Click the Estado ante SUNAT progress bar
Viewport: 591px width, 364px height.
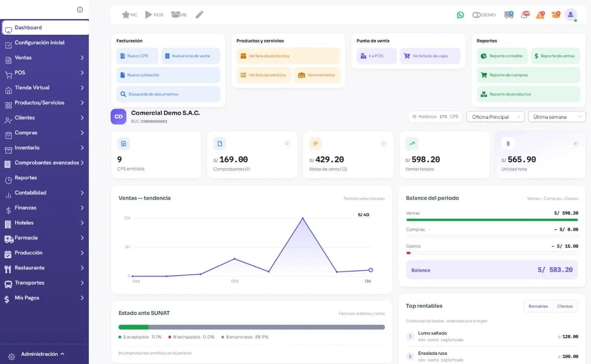pyautogui.click(x=252, y=327)
